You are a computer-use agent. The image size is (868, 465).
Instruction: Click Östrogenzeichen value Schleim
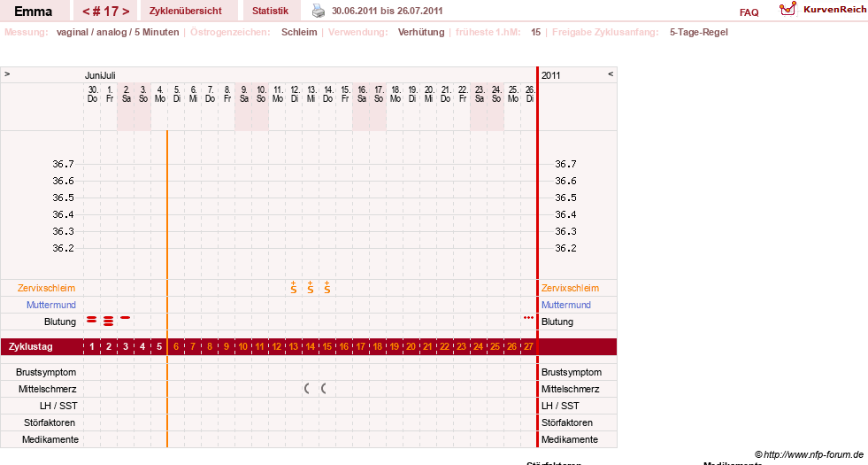click(x=299, y=32)
